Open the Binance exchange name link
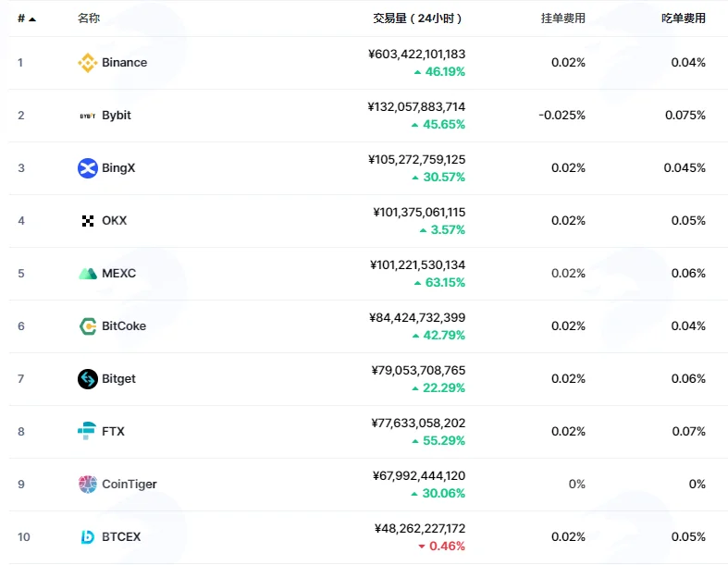The width and height of the screenshot is (728, 565). (125, 63)
